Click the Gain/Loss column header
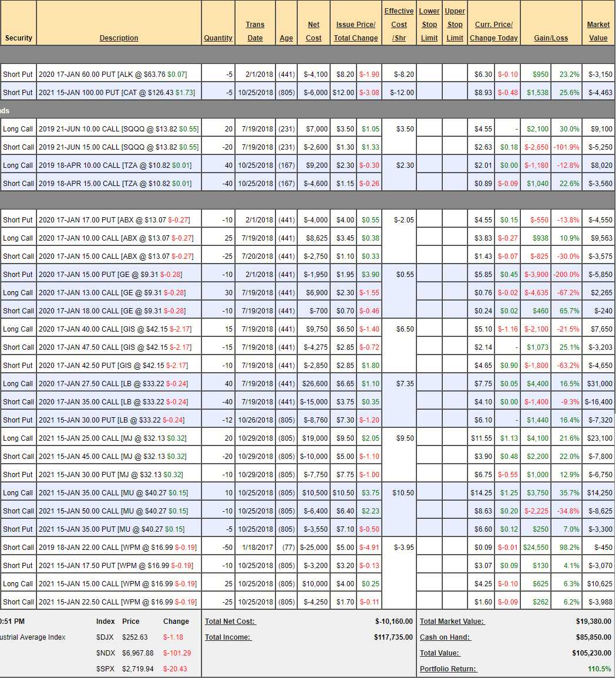The image size is (616, 679). [x=551, y=38]
